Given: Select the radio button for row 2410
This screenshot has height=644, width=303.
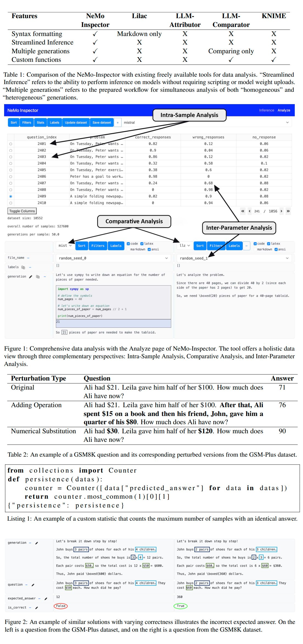Looking at the screenshot, I should tap(11, 203).
